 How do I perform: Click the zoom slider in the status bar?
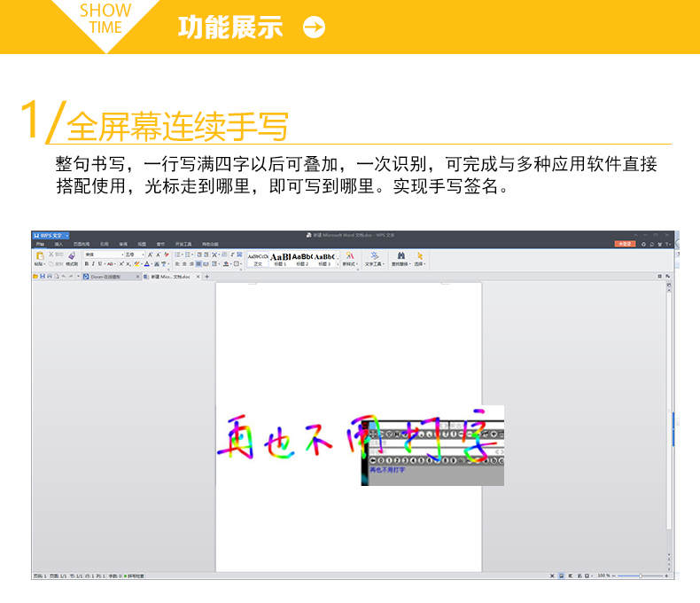641,576
